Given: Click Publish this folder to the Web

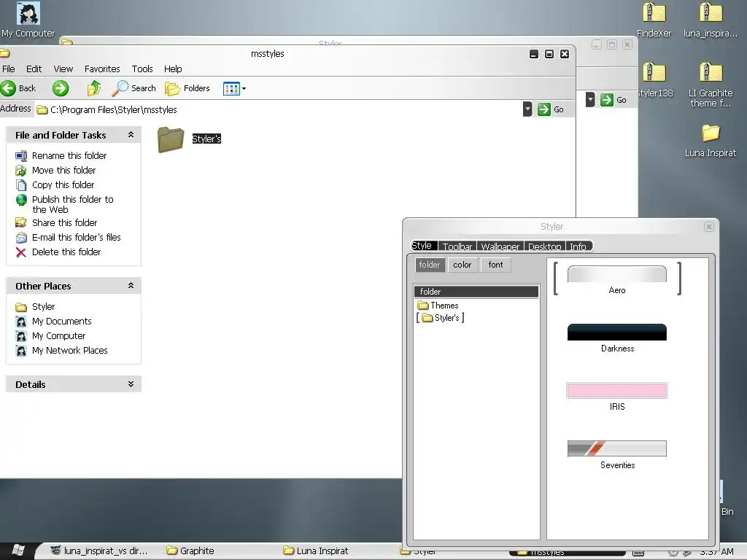Looking at the screenshot, I should tap(72, 204).
